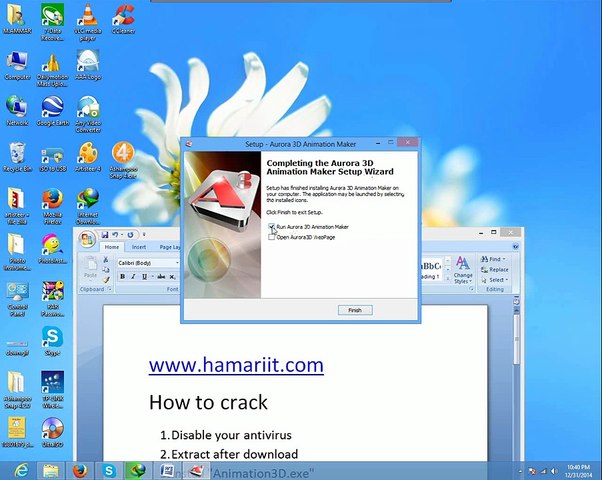Open 7-Data Recovery desktop shortcut
The width and height of the screenshot is (602, 480).
53,22
